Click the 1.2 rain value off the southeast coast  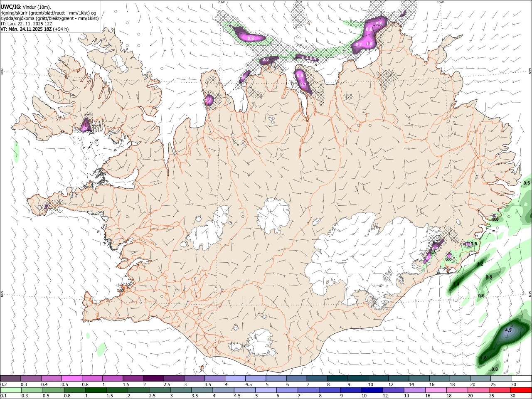pyautogui.click(x=480, y=264)
